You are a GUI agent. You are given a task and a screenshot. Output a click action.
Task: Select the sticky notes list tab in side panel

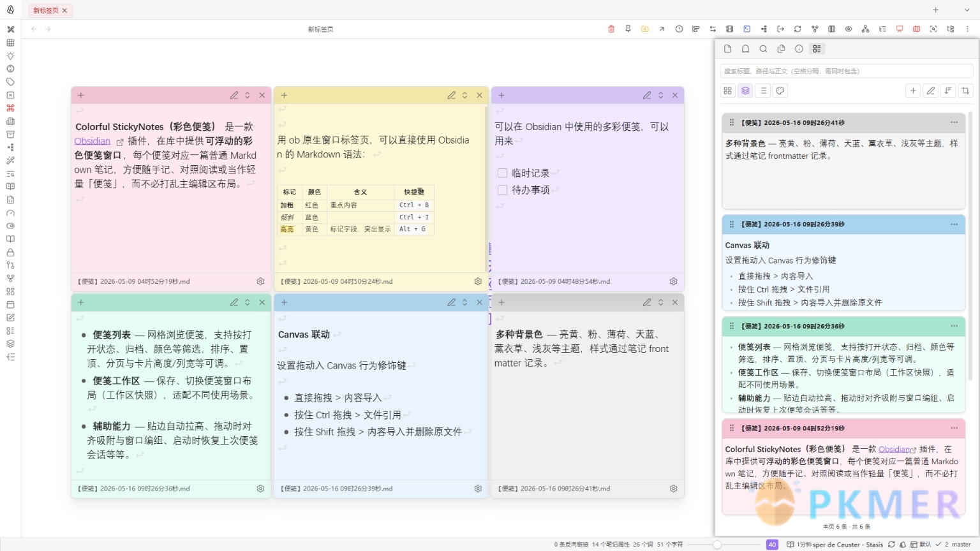coord(817,48)
